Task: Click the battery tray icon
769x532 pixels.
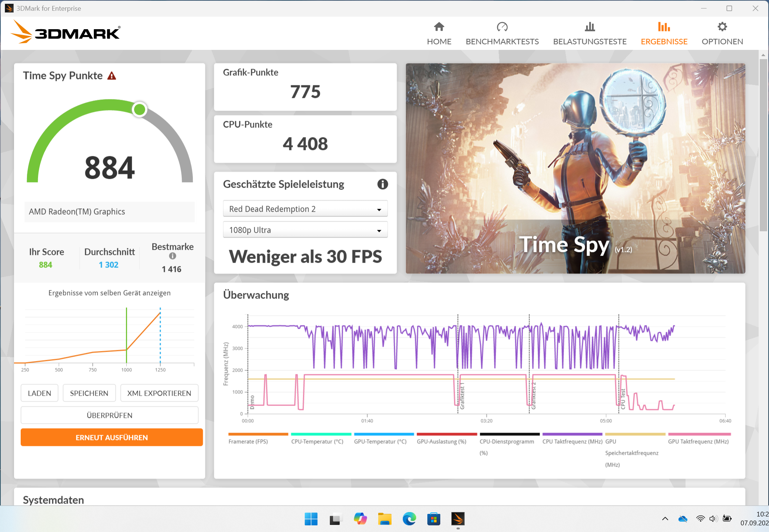Action: tap(727, 519)
